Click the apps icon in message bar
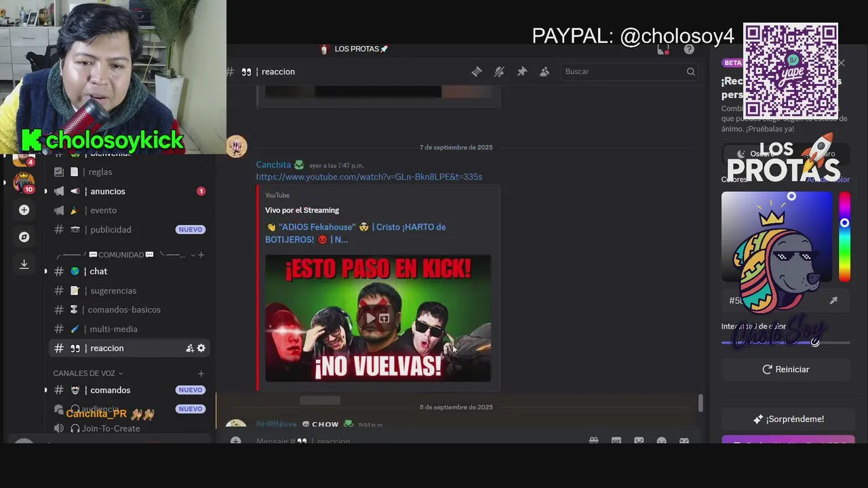The image size is (868, 488). click(684, 441)
